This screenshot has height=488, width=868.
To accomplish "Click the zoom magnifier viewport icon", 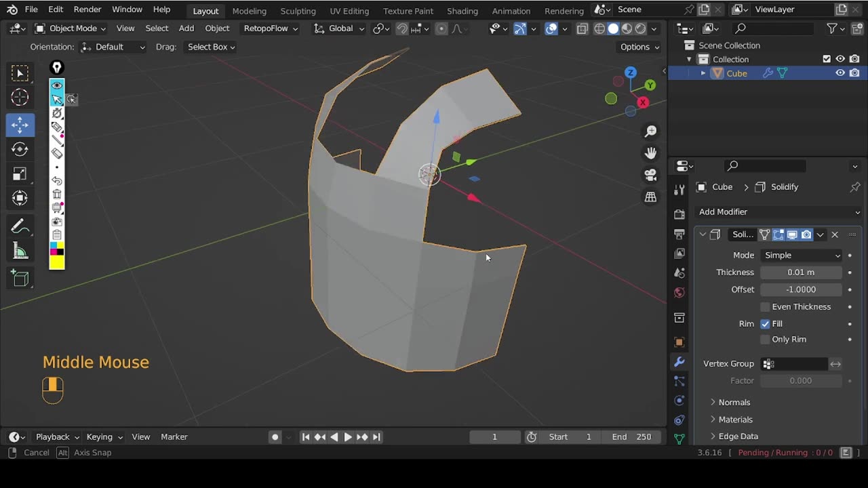I will point(650,131).
